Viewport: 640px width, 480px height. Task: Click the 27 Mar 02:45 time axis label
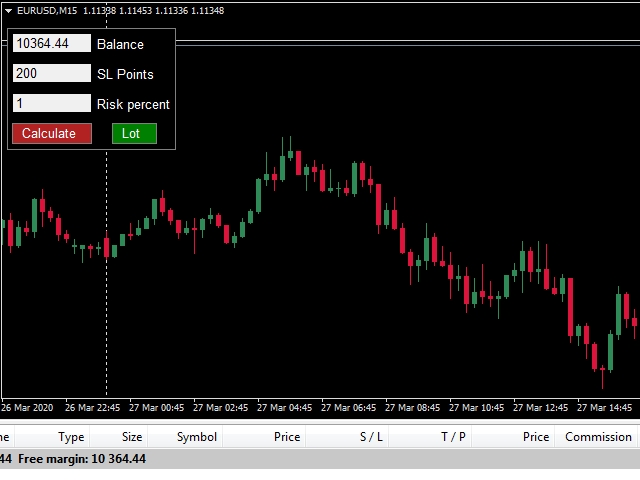[x=220, y=408]
